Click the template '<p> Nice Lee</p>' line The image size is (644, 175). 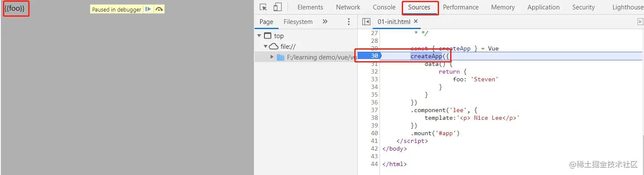(x=472, y=118)
